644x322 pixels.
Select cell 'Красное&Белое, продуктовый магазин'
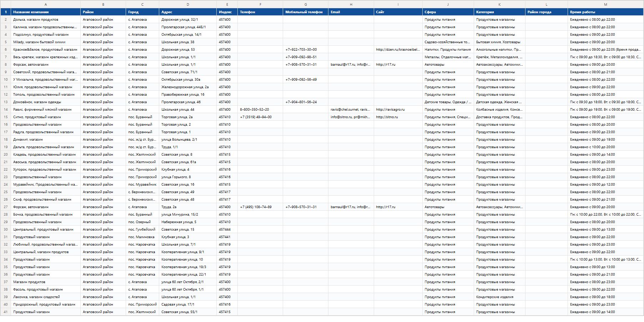(46, 50)
